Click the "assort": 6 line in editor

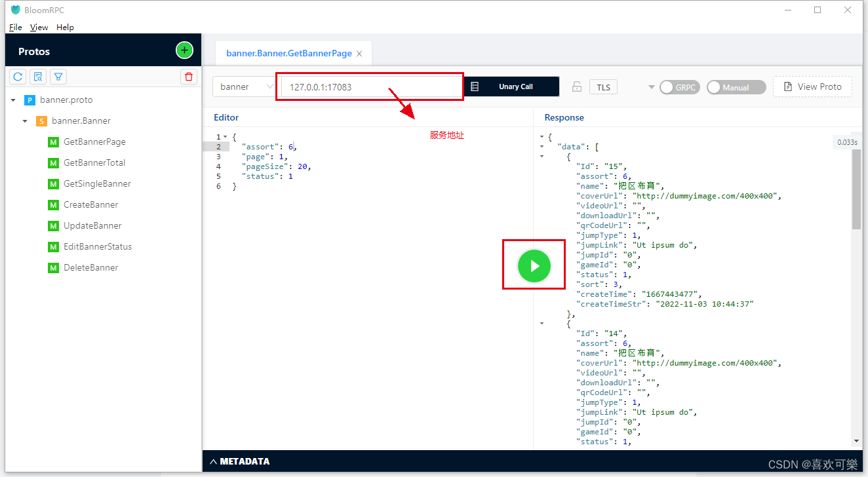(269, 147)
